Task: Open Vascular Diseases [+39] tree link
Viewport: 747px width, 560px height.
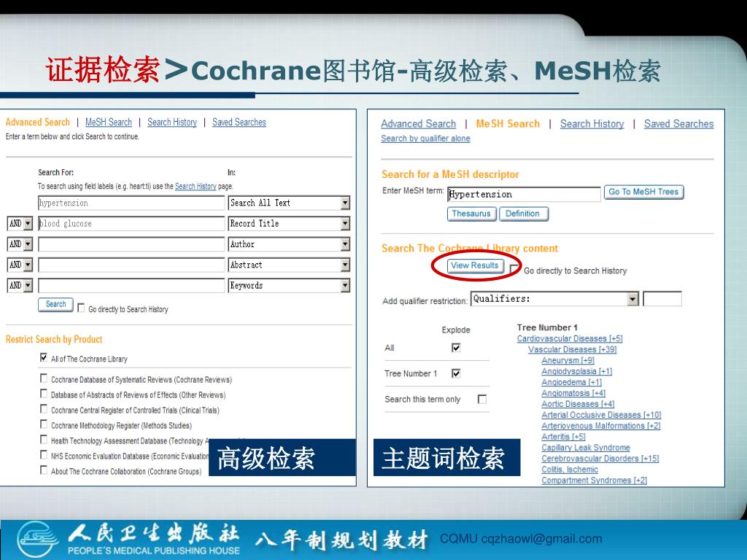Action: [572, 349]
